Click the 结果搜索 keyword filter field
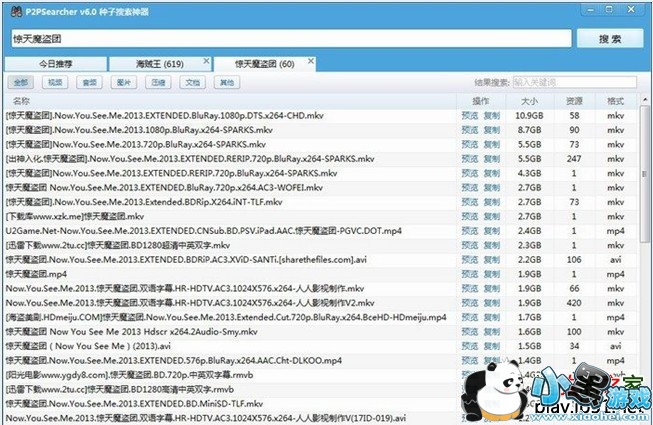 575,82
